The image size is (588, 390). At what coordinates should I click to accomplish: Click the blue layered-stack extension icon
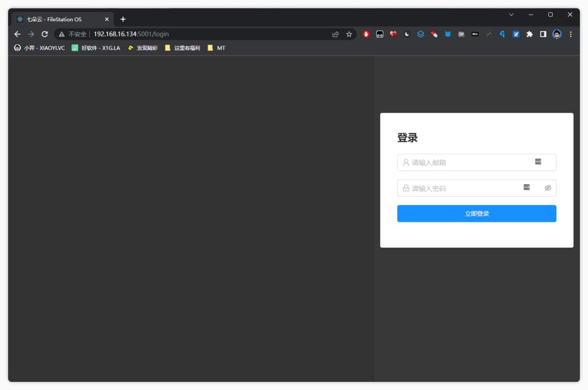click(x=420, y=34)
